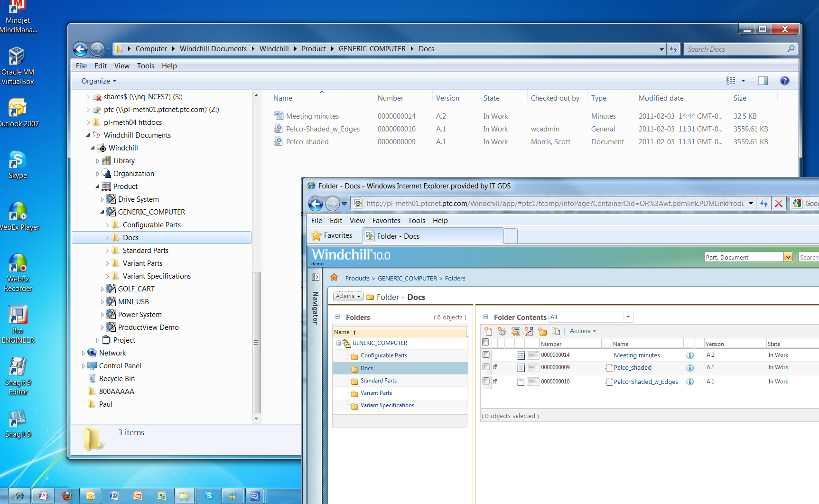Collapse the Product node in Explorer tree
Screen dimensions: 819x504
pos(97,187)
